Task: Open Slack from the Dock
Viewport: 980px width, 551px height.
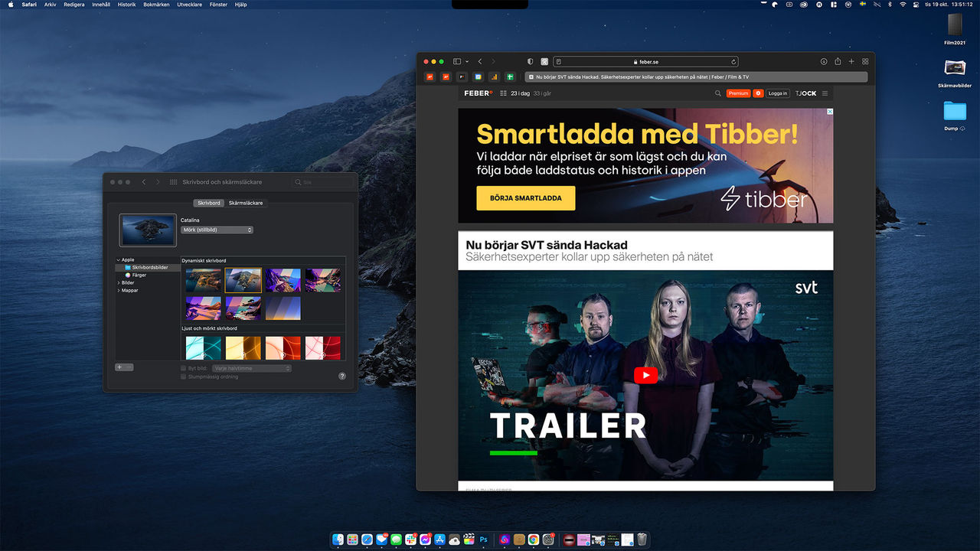Action: click(x=410, y=540)
